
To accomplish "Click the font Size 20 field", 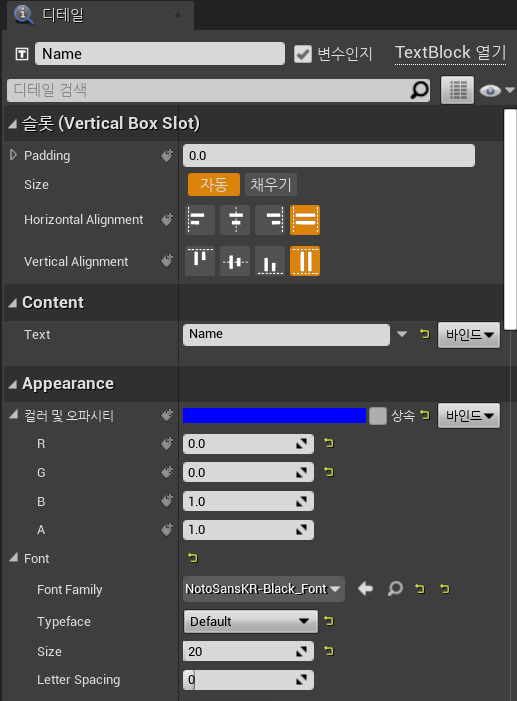I will tap(248, 651).
